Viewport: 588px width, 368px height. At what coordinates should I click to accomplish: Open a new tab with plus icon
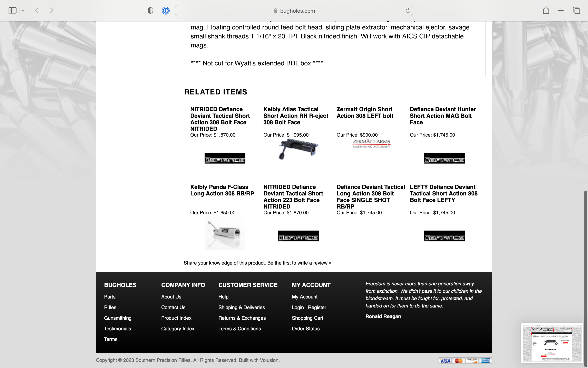(x=561, y=10)
